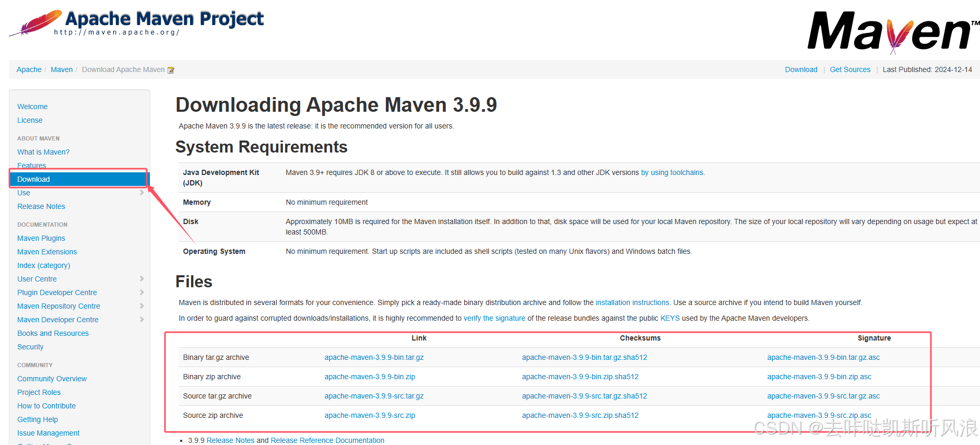Viewport: 980px width, 445px height.
Task: Click the edit icon next to Download Apache Maven
Action: pos(171,70)
